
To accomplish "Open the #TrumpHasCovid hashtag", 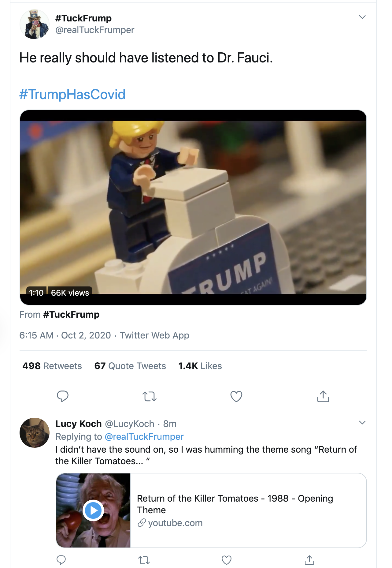I will point(72,94).
